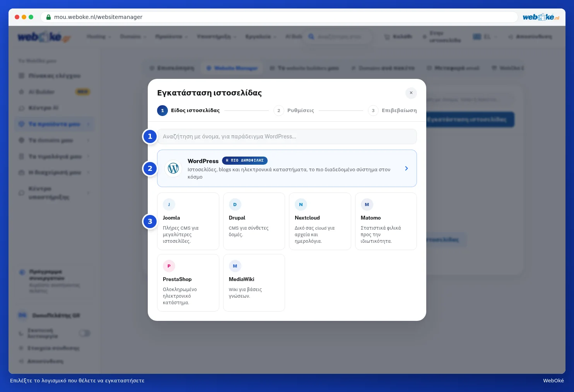Choose the Joomla card title
Image resolution: width=574 pixels, height=392 pixels.
click(x=171, y=218)
